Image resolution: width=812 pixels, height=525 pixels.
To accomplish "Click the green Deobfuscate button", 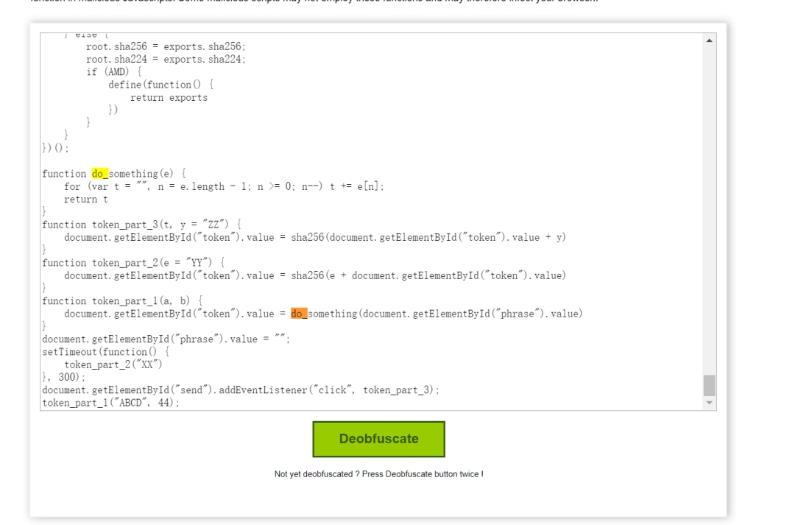I will coord(378,439).
